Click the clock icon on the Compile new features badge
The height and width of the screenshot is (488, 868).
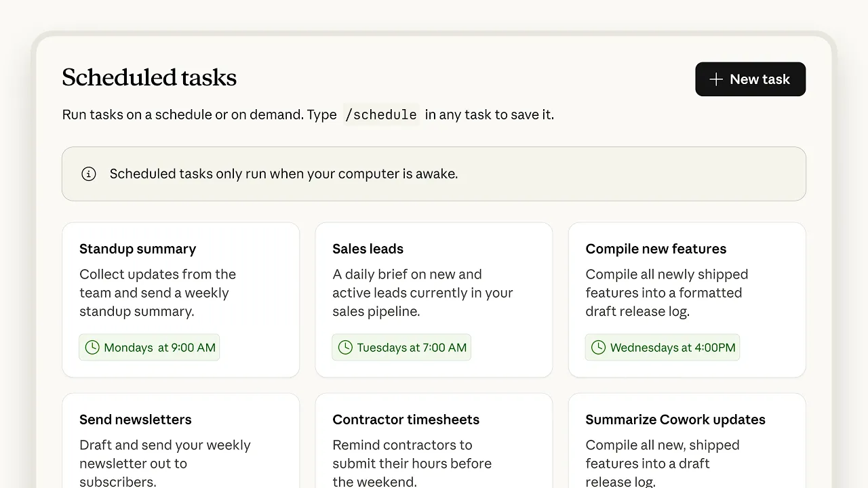tap(599, 347)
